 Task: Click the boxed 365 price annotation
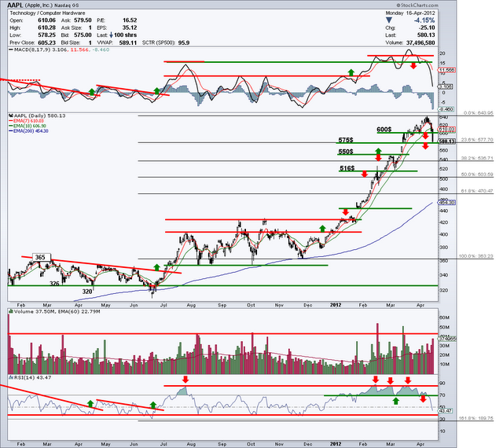coord(42,257)
